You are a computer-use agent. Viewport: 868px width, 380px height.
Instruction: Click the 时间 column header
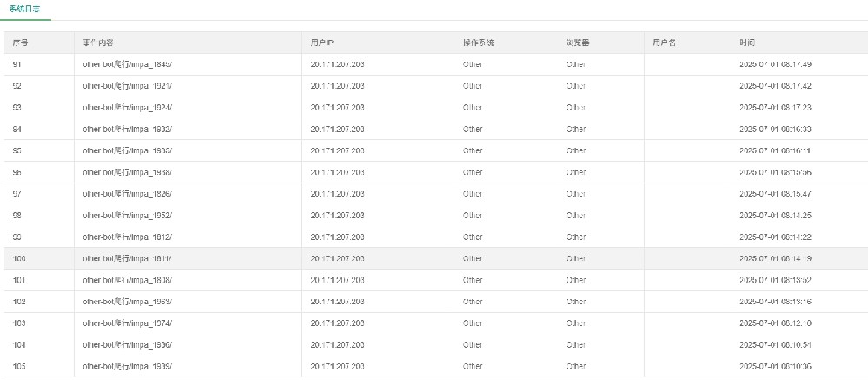pyautogui.click(x=747, y=43)
